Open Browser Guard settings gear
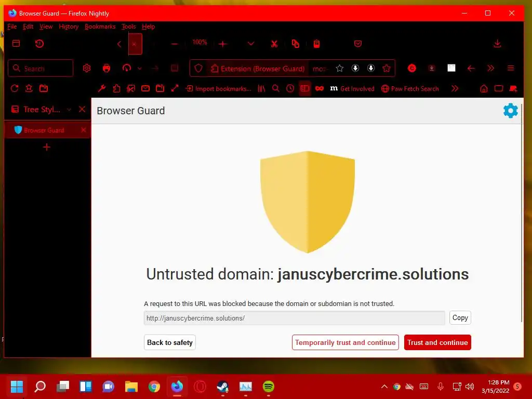532x399 pixels. point(510,111)
